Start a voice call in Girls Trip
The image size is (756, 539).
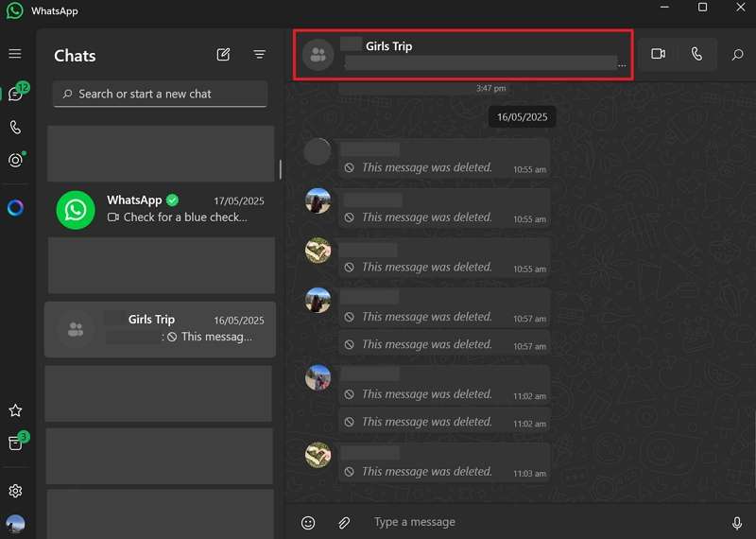[696, 55]
